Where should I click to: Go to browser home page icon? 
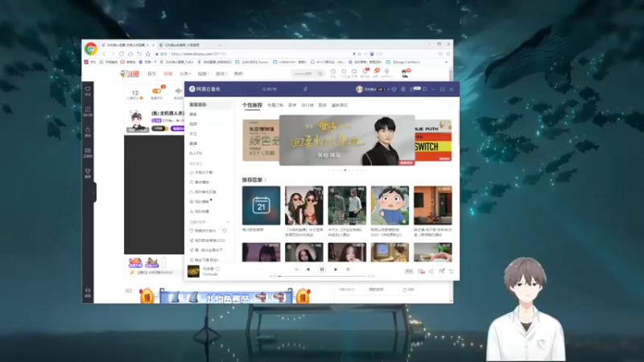[x=130, y=54]
